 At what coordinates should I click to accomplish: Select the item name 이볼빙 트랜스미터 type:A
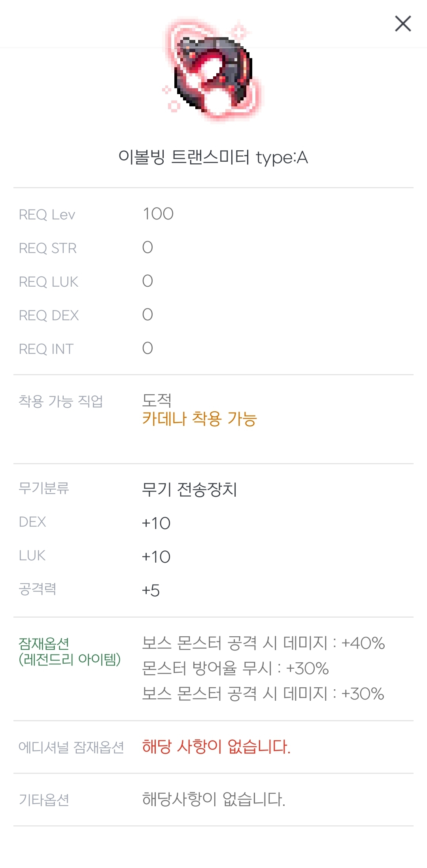[x=213, y=157]
